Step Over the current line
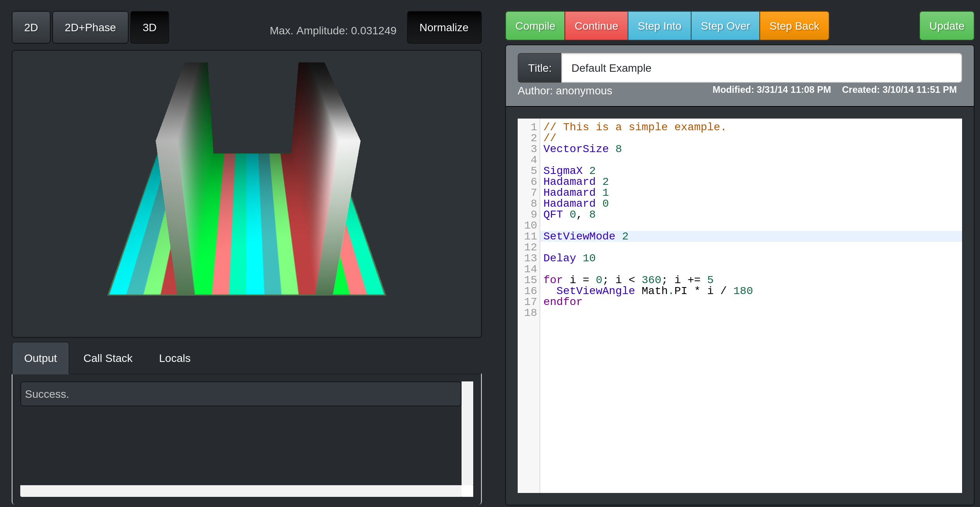Screen dimensions: 980x507 coord(725,26)
